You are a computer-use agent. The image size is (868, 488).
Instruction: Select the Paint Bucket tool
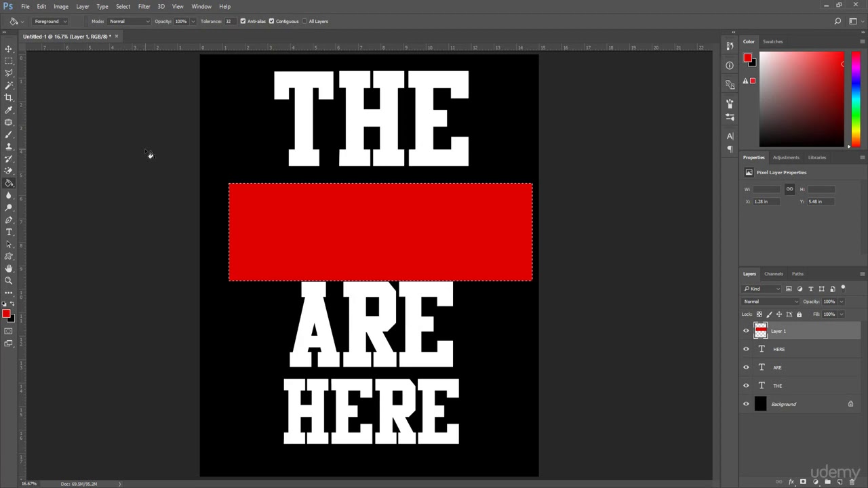pos(9,183)
